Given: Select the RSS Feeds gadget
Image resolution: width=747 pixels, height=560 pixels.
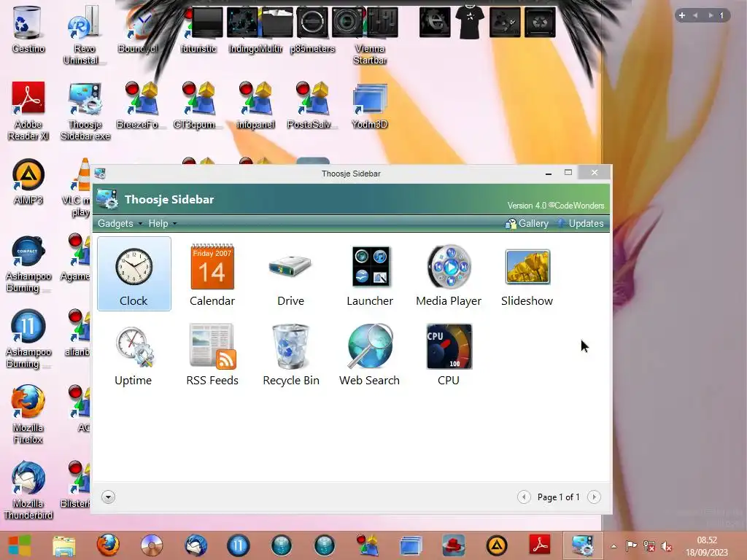Looking at the screenshot, I should click(212, 355).
